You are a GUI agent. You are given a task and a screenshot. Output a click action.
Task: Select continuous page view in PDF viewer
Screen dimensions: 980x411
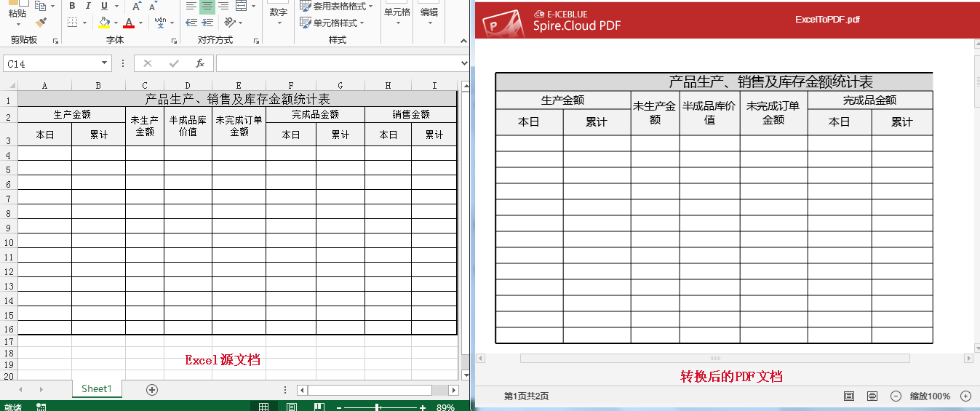(872, 396)
